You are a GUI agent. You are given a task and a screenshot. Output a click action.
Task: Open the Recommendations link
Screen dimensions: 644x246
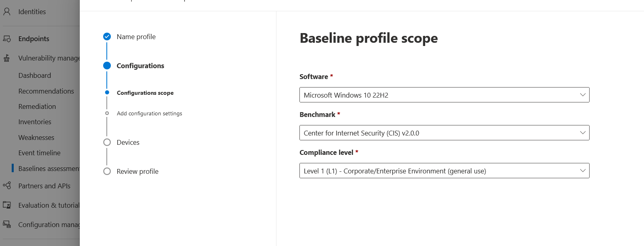tap(46, 91)
